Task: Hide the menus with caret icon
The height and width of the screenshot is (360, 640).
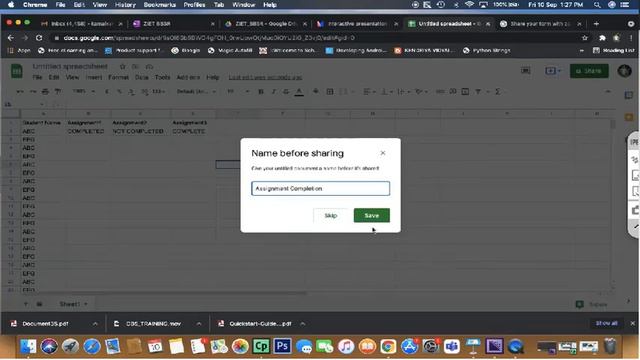Action: [x=608, y=91]
